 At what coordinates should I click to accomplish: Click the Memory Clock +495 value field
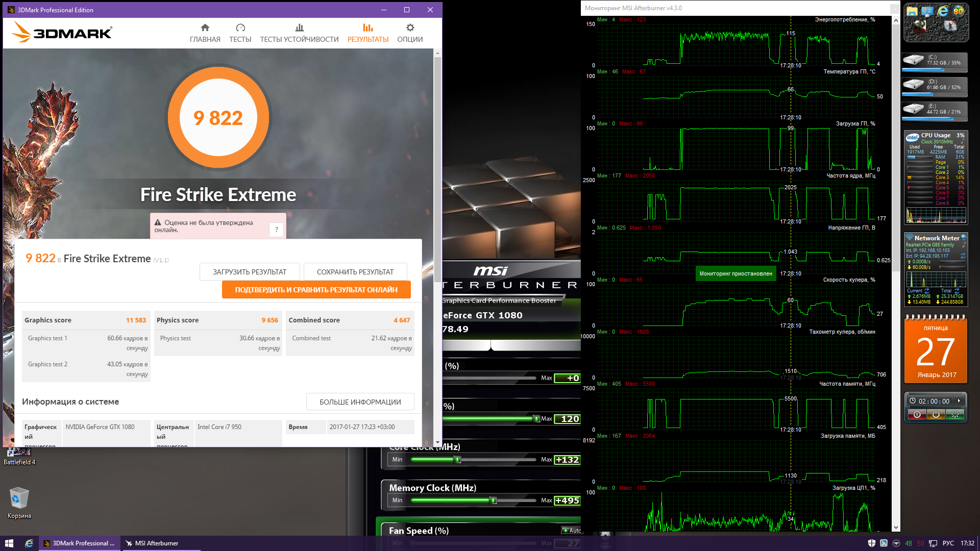click(x=567, y=500)
